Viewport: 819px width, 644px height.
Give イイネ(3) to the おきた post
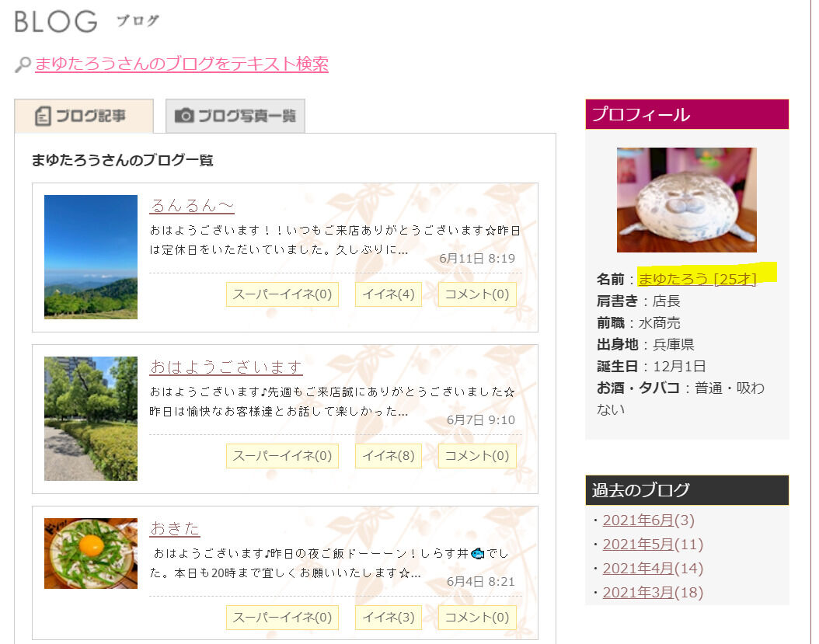point(388,618)
